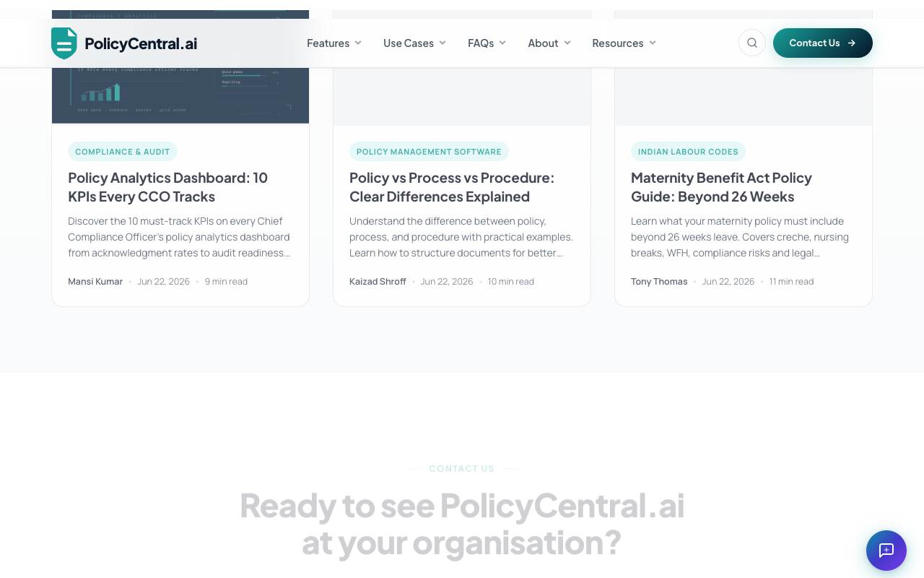924x578 pixels.
Task: Click the '10 min read' label
Action: [x=511, y=282]
